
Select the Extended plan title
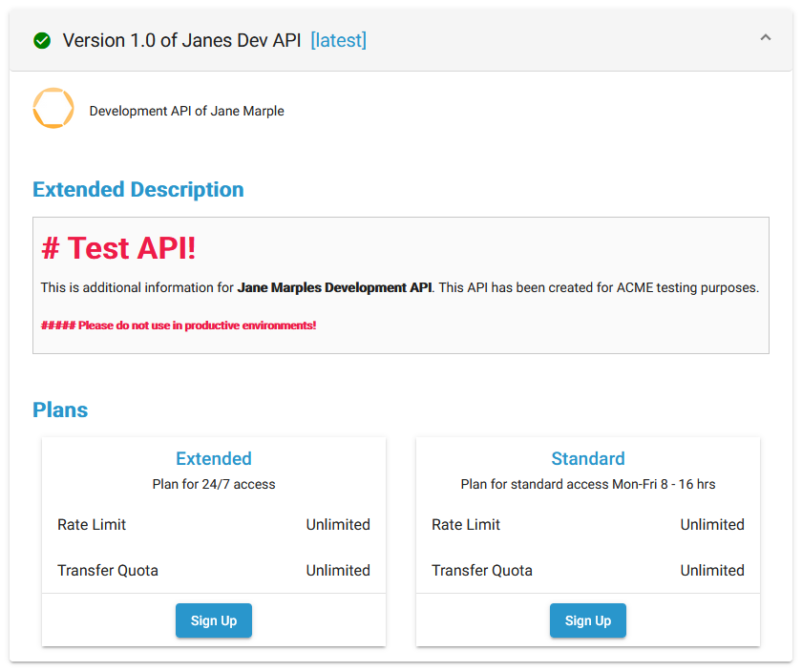(x=214, y=459)
